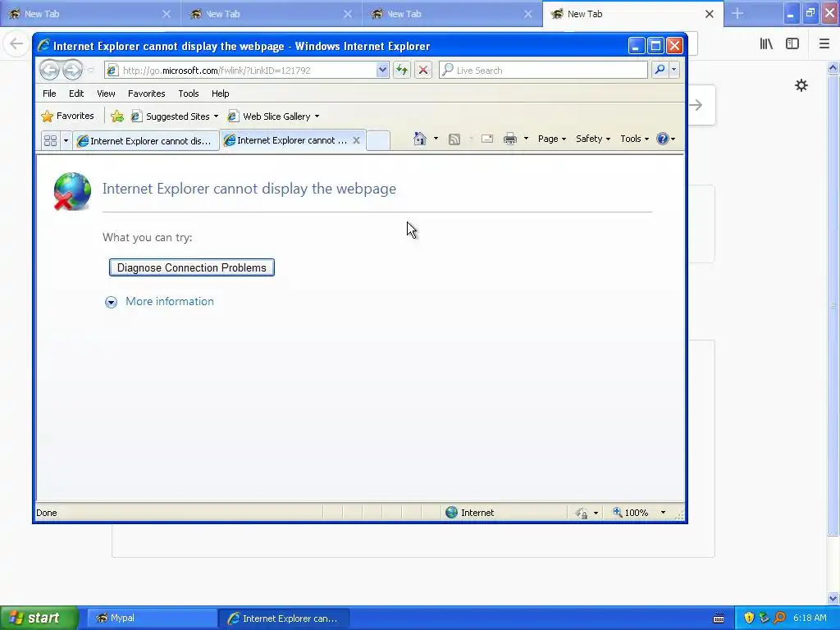Toggle Mypal sidebar icon

pyautogui.click(x=792, y=44)
